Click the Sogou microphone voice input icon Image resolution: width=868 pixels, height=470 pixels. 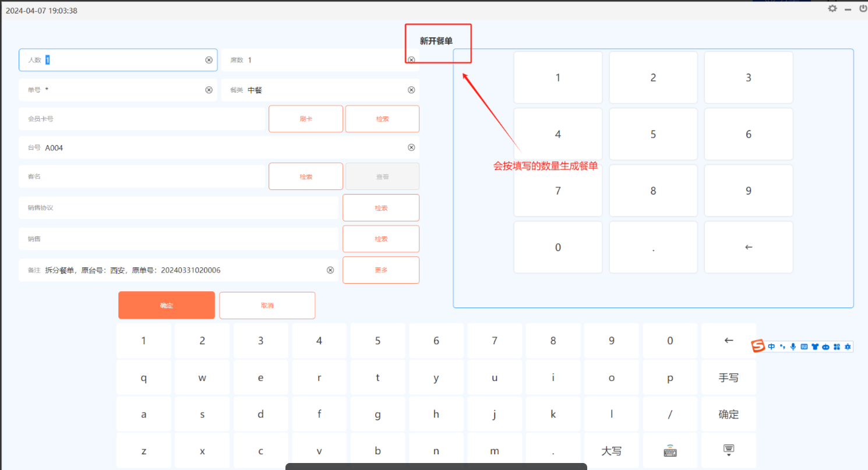tap(793, 347)
